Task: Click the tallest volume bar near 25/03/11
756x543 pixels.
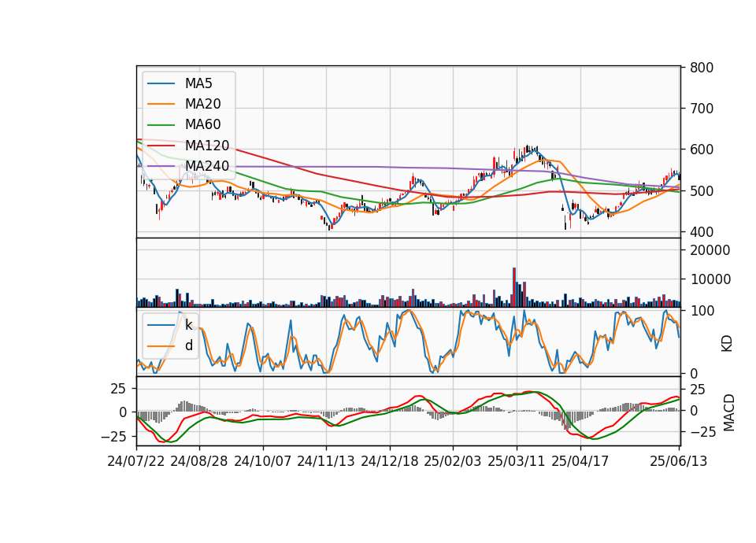Action: (514, 287)
